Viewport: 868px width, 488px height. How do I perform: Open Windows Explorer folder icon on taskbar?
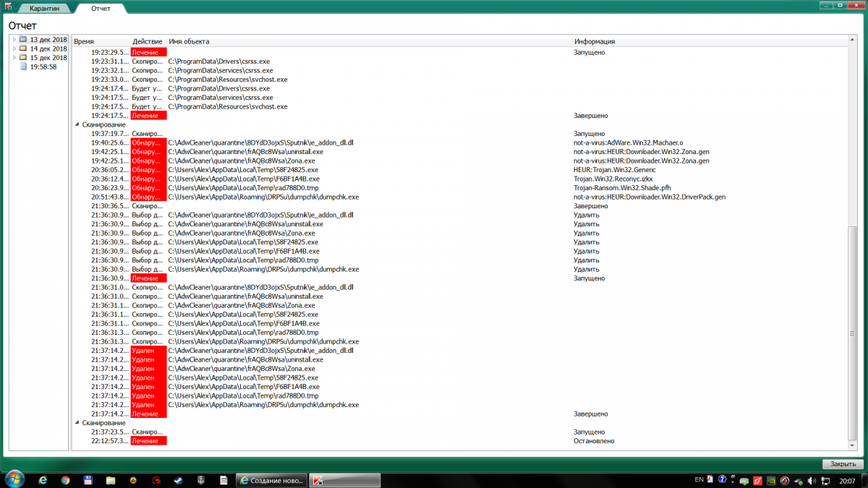[111, 480]
